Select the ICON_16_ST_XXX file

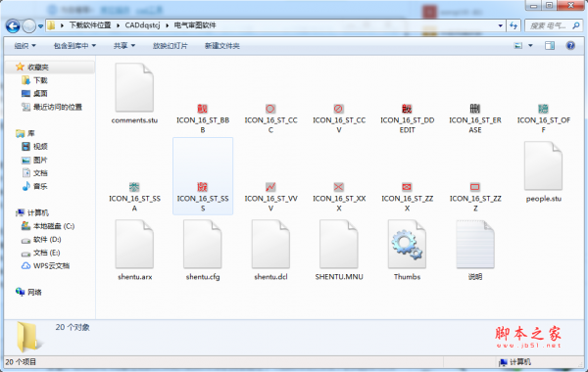click(x=339, y=197)
